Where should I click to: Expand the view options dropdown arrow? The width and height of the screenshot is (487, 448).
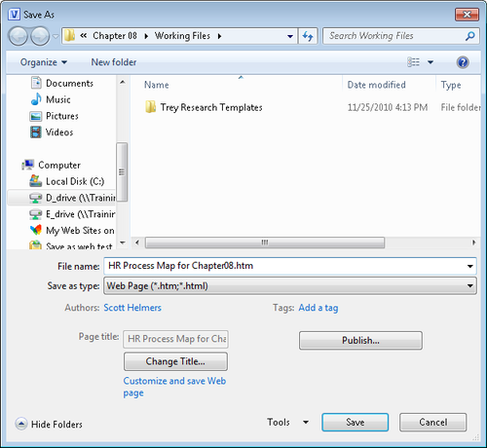(x=431, y=62)
